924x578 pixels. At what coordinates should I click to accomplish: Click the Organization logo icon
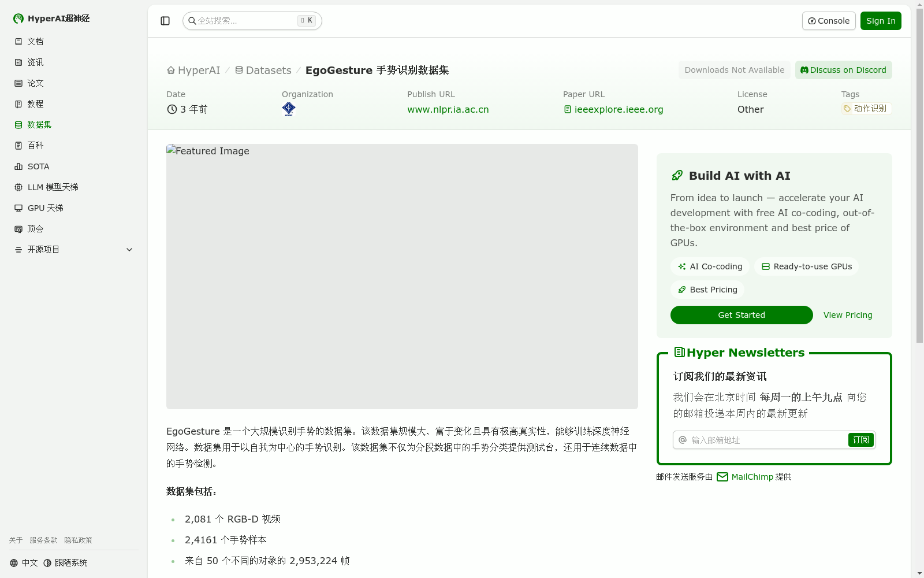289,109
